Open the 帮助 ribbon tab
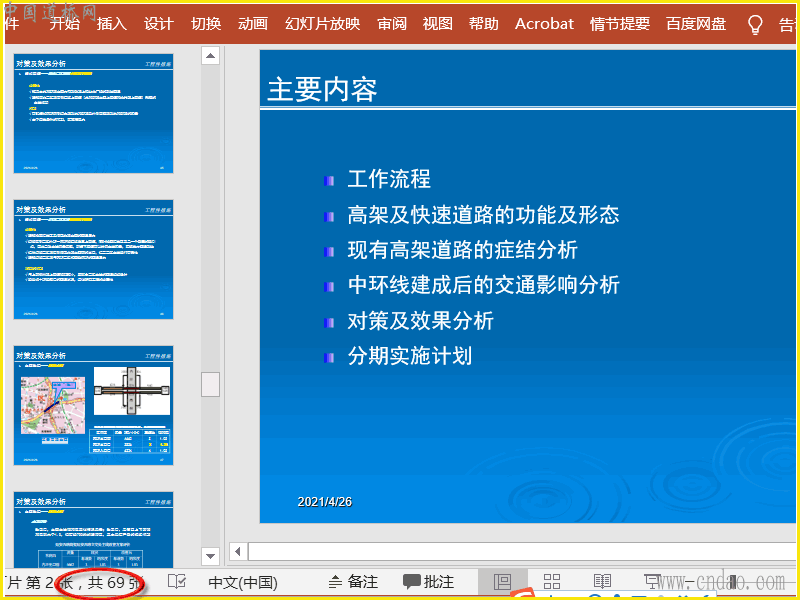The image size is (800, 600). [x=484, y=23]
